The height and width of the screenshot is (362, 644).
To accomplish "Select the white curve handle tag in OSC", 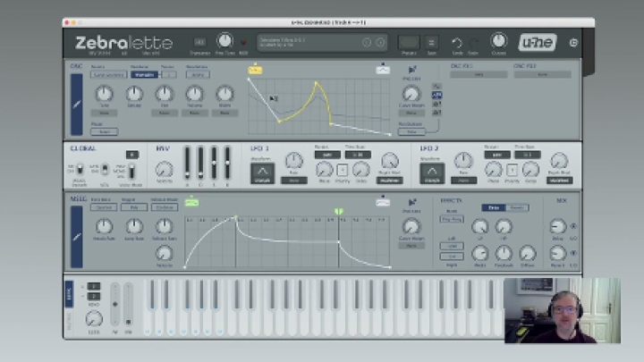I will tap(383, 70).
